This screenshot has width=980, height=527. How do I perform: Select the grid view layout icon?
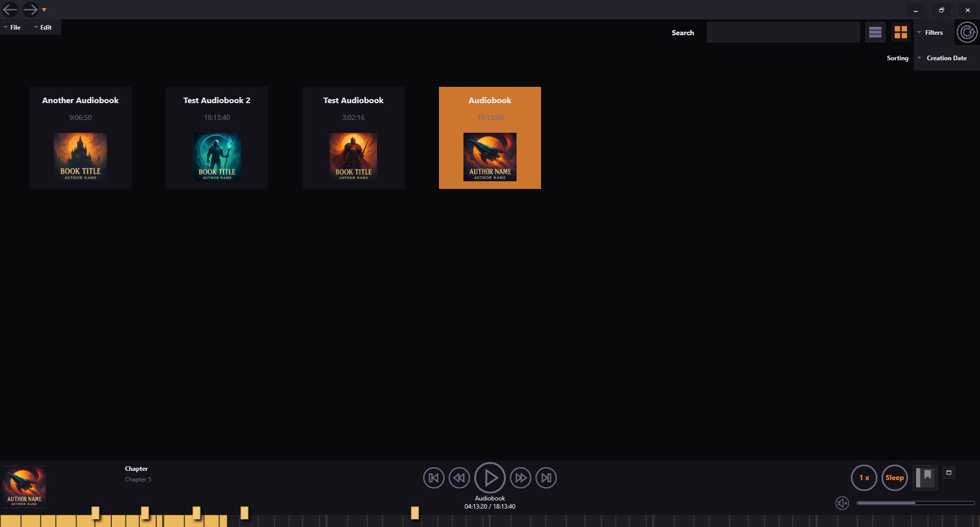901,32
